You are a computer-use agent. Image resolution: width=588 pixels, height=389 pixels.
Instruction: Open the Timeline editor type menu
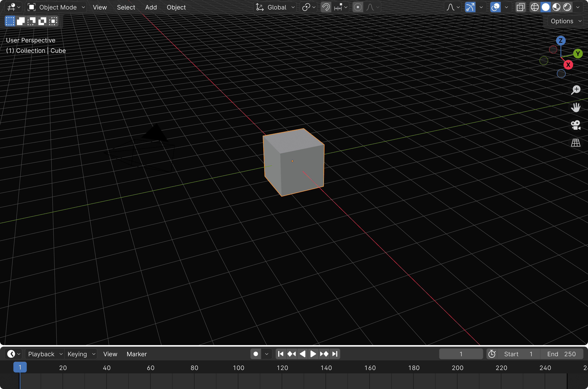pos(14,354)
